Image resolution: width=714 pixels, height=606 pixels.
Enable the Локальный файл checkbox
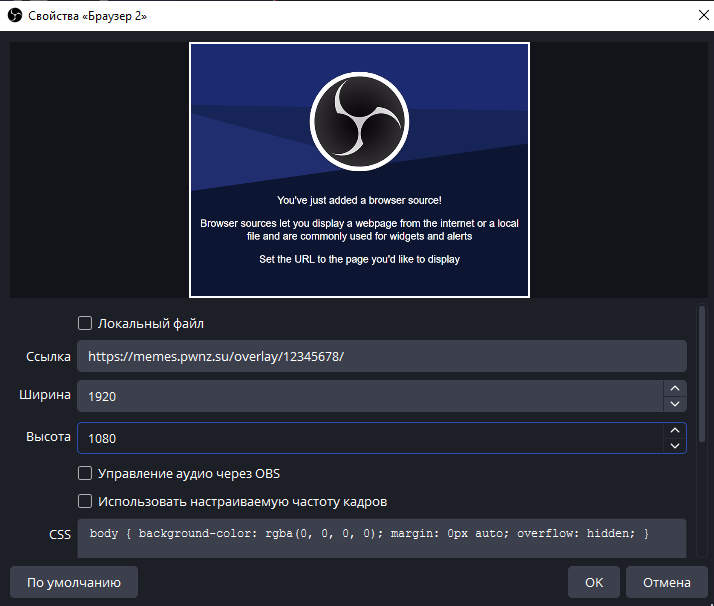(x=85, y=323)
